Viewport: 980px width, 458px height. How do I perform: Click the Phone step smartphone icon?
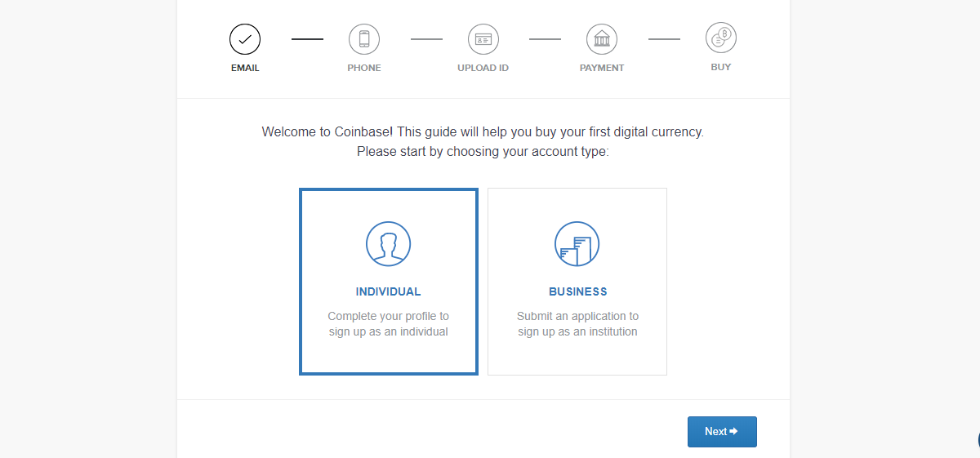[x=364, y=38]
